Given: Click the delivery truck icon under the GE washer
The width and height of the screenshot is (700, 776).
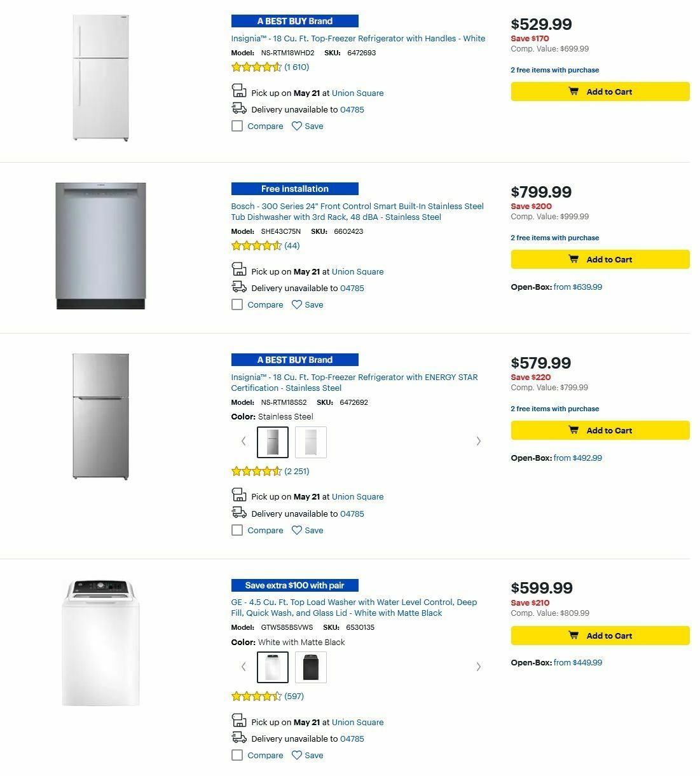Looking at the screenshot, I should point(239,737).
